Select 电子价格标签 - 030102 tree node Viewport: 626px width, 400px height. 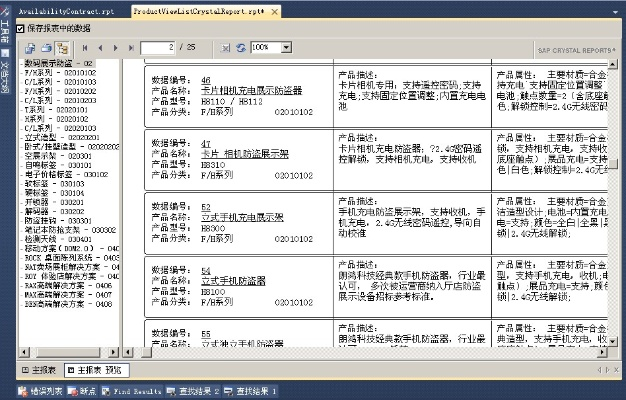pyautogui.click(x=65, y=174)
